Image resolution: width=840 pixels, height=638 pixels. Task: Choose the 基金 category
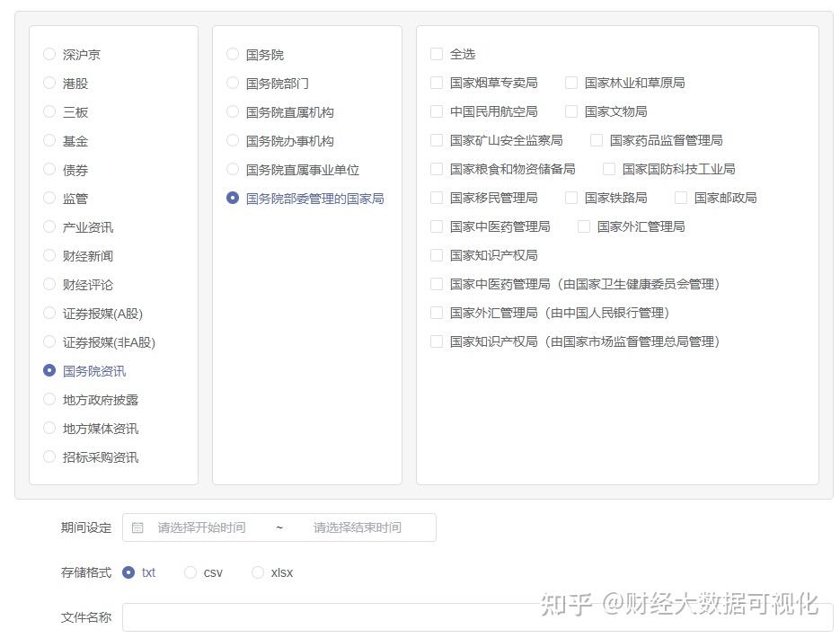click(49, 141)
